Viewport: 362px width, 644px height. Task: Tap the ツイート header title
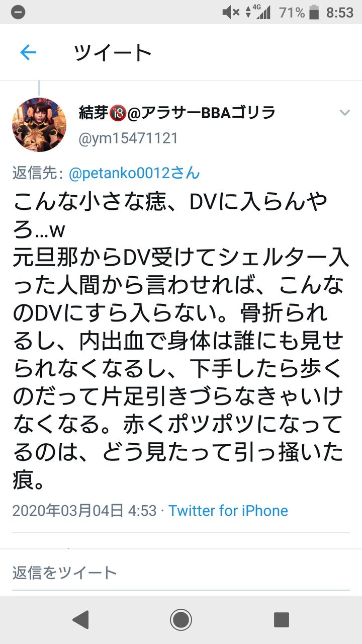click(113, 52)
